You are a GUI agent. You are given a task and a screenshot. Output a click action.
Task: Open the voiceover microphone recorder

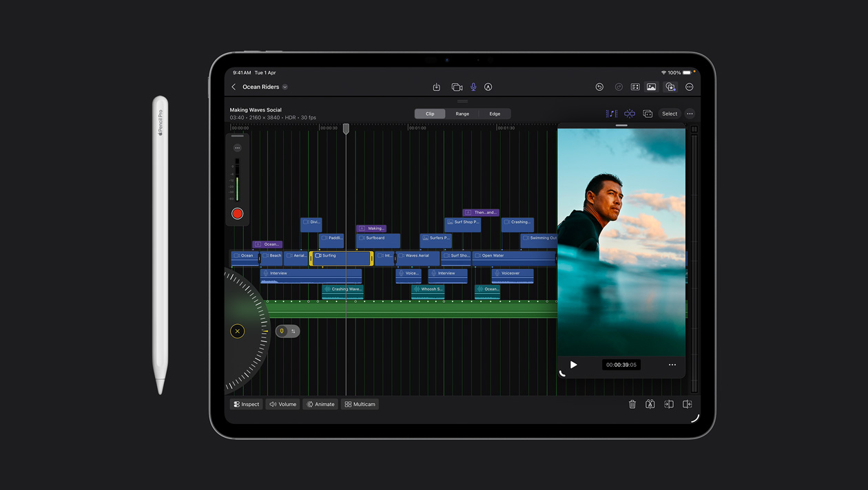pos(473,87)
